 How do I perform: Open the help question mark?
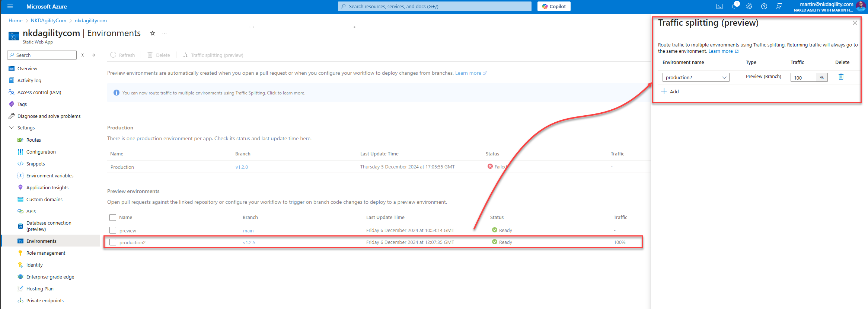pyautogui.click(x=764, y=6)
